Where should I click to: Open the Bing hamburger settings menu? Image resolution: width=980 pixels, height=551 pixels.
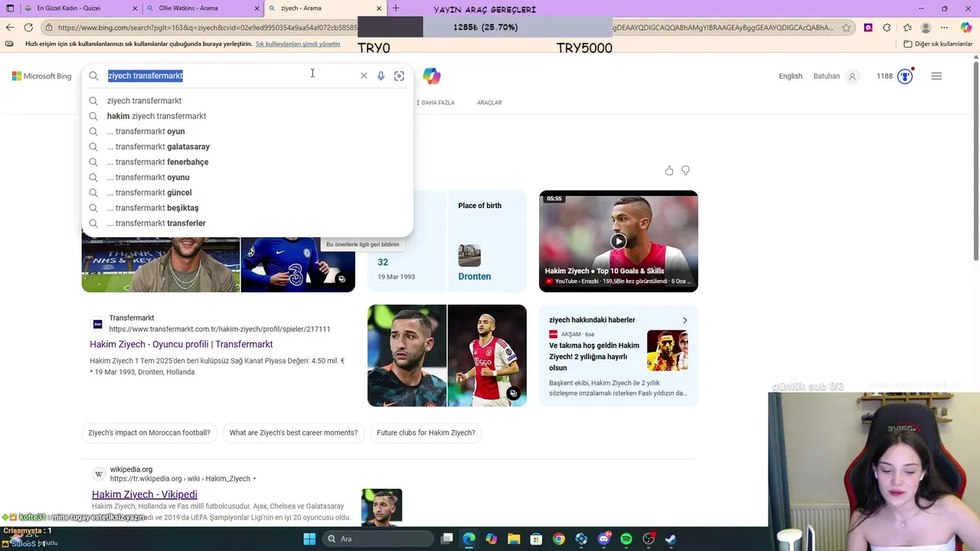936,76
